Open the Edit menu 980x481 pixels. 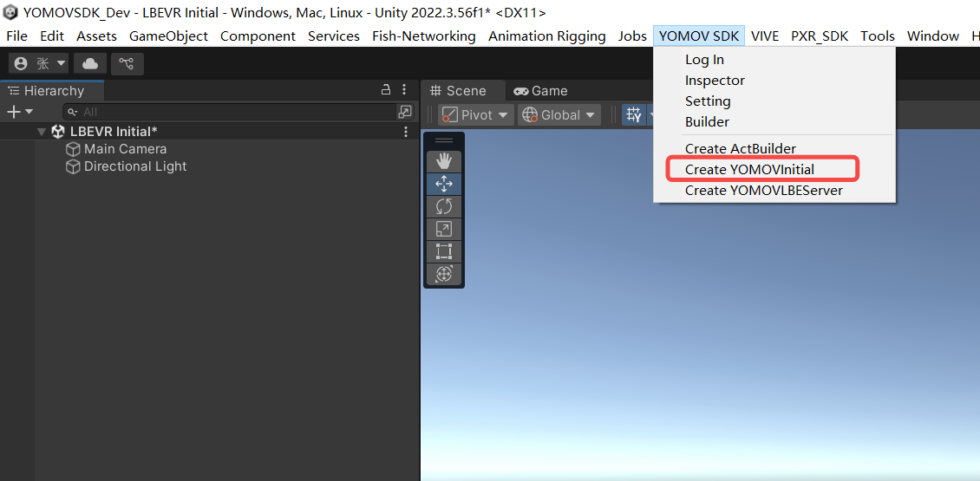pyautogui.click(x=52, y=36)
